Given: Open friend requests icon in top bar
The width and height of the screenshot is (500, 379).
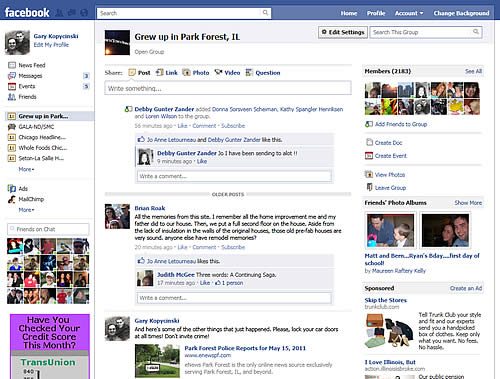Looking at the screenshot, I should click(x=59, y=13).
